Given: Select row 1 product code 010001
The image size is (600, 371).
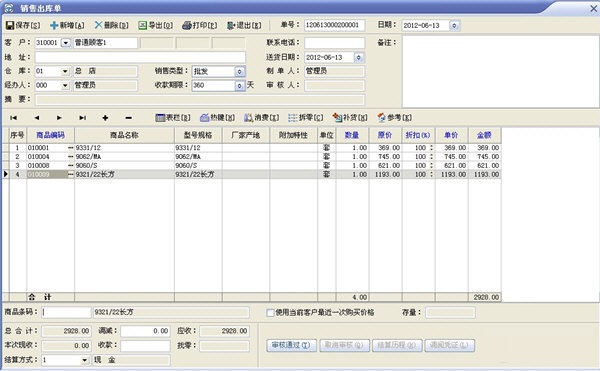Looking at the screenshot, I should [47, 148].
